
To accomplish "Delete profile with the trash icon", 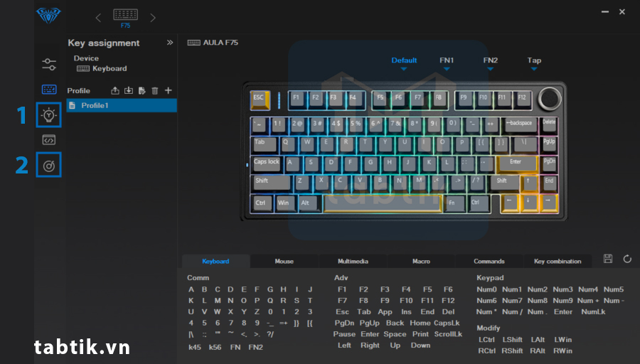I will click(x=155, y=90).
